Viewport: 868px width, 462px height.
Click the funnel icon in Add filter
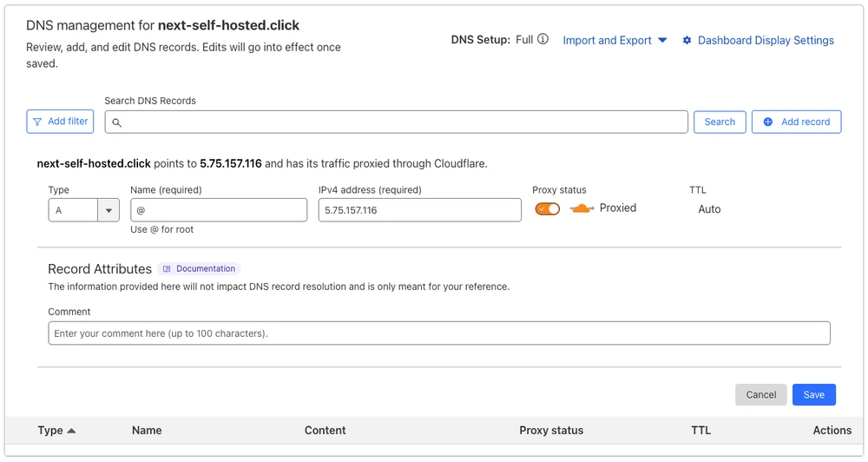coord(37,122)
